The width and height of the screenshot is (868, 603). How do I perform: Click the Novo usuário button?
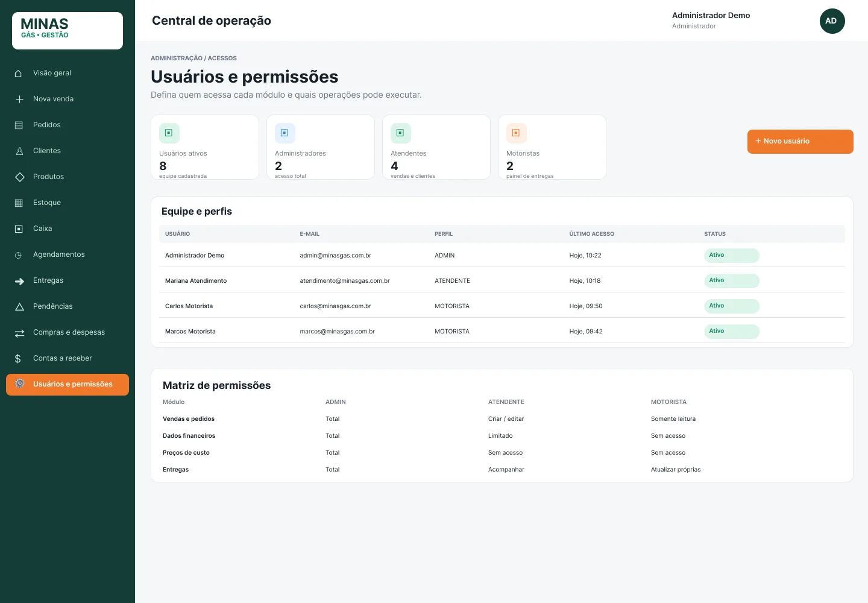coord(800,142)
